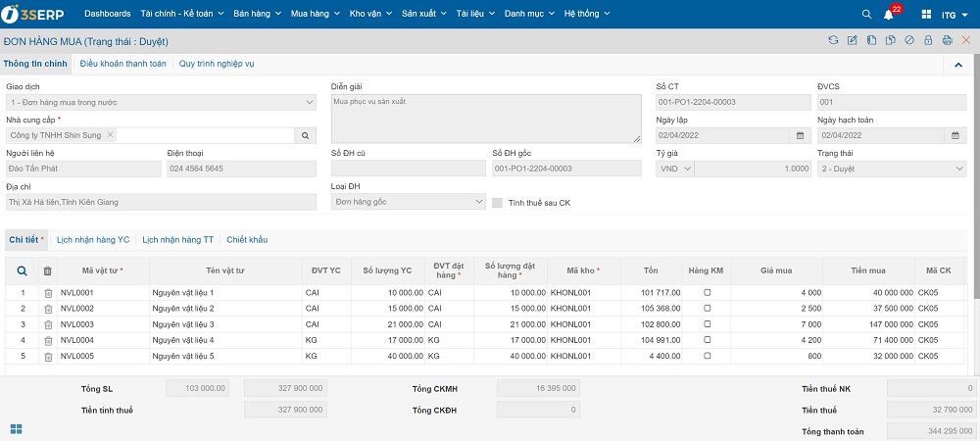The image size is (980, 441).
Task: Click the cancel circle-slash icon
Action: [x=909, y=41]
